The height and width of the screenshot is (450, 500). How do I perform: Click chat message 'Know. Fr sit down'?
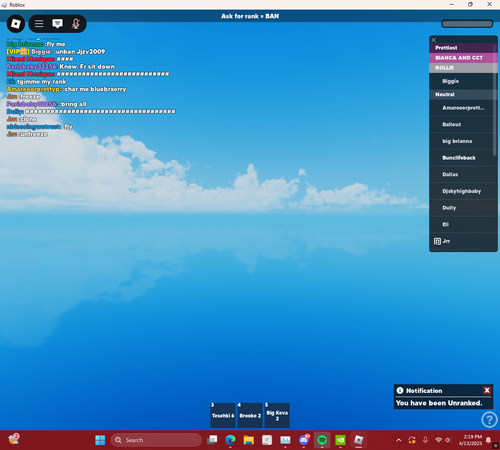click(87, 67)
